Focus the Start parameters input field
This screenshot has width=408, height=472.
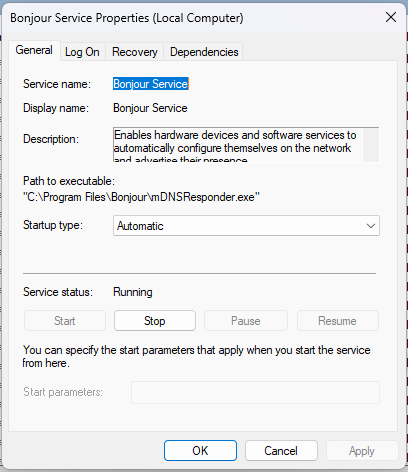tap(255, 392)
